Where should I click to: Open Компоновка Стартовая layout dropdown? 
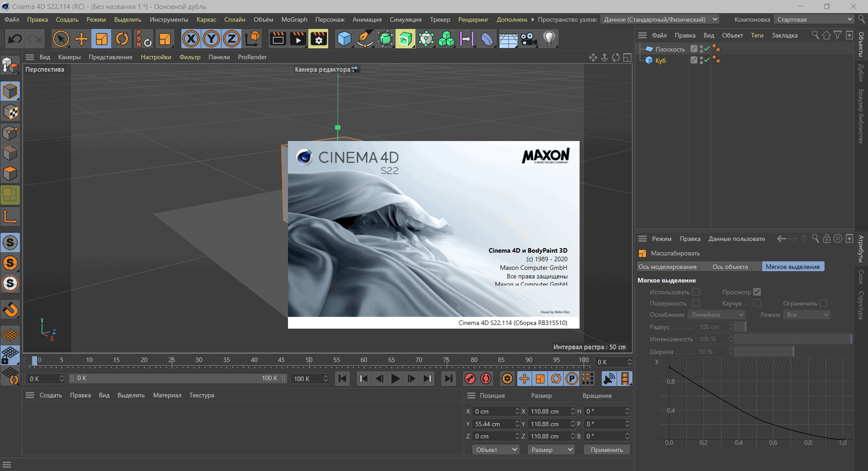point(813,19)
